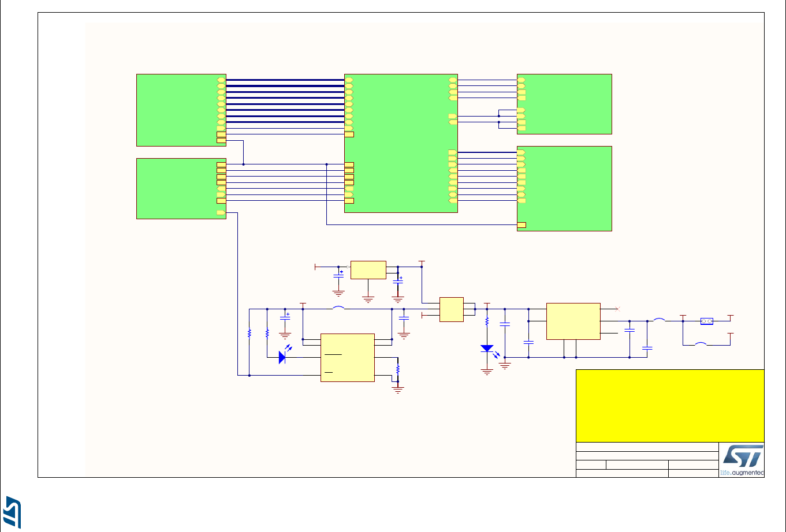Select the small square yellow IC between rails
The image size is (786, 532).
451,309
